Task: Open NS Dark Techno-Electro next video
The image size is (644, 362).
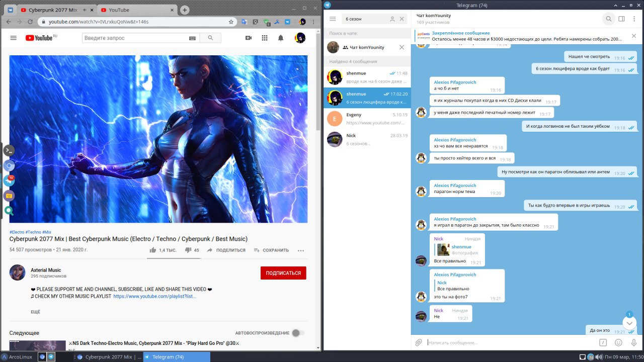Action: [154, 343]
